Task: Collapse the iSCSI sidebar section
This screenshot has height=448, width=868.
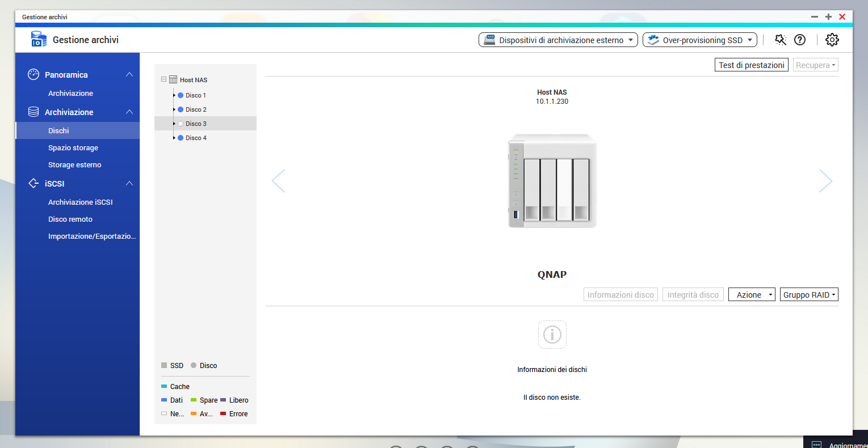Action: 129,183
